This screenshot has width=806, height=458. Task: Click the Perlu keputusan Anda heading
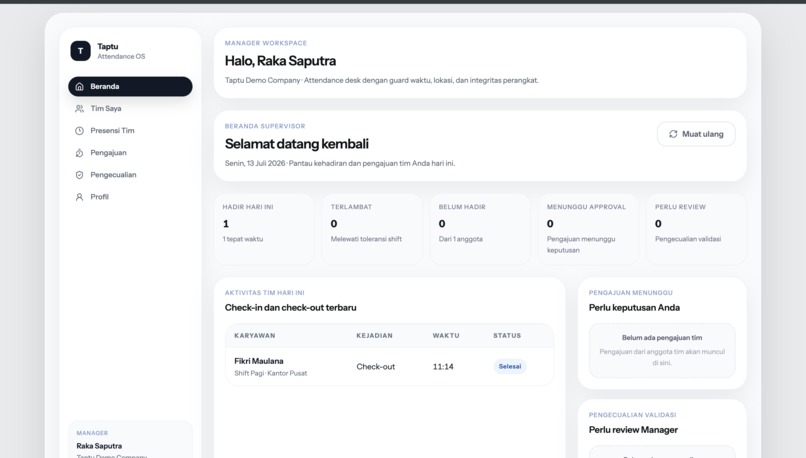tap(634, 307)
